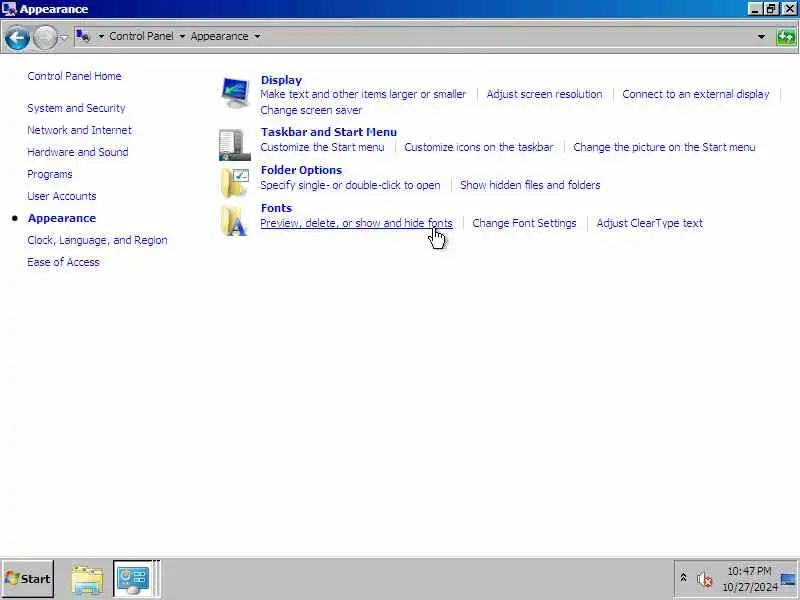Open Network and Internet category

coord(80,130)
